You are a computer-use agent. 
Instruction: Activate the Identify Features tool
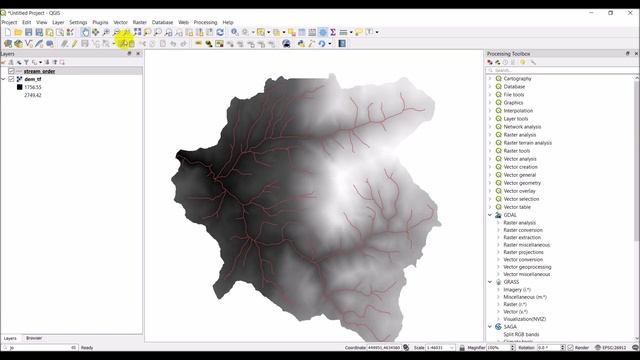[235, 32]
